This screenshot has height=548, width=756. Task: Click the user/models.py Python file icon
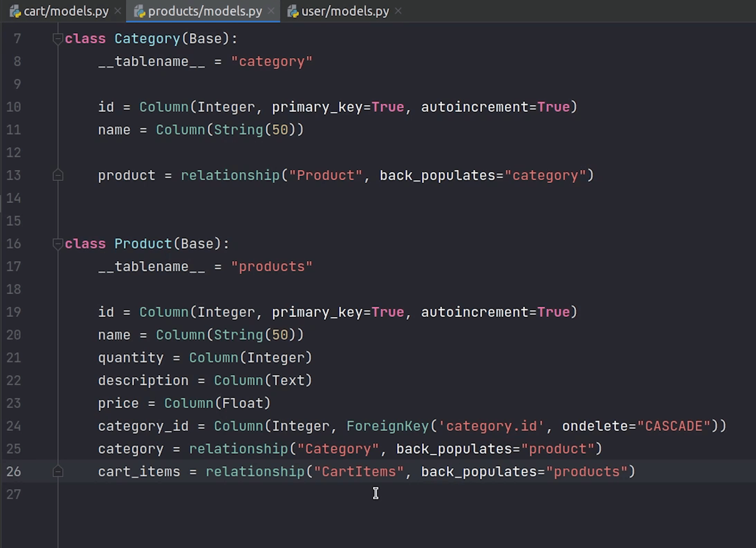pyautogui.click(x=293, y=12)
